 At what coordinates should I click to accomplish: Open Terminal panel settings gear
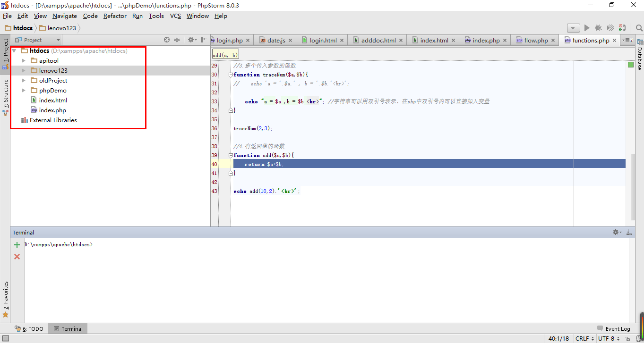[617, 232]
